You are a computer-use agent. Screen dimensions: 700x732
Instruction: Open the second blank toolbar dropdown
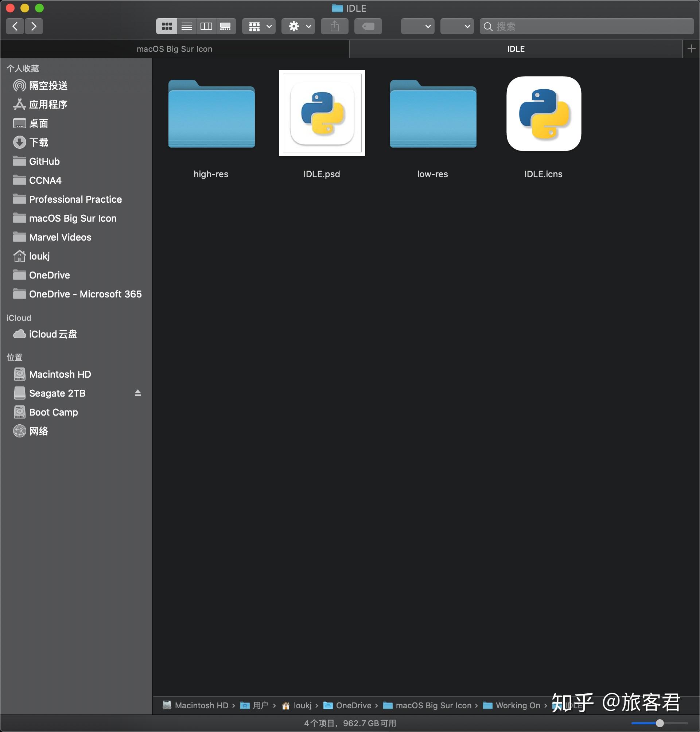tap(457, 26)
